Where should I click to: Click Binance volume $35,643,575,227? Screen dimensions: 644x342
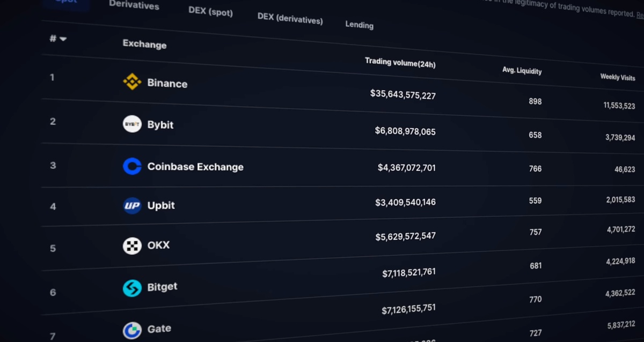(403, 94)
